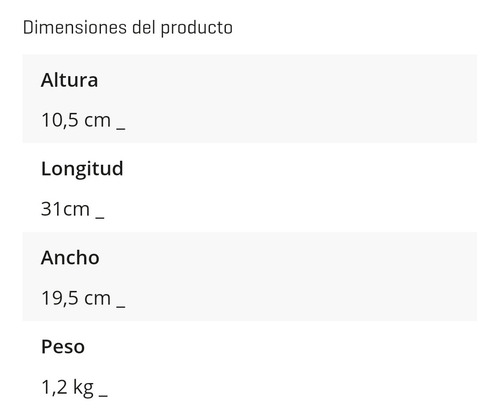500x418 pixels.
Task: Select the Ancho label
Action: tap(70, 258)
